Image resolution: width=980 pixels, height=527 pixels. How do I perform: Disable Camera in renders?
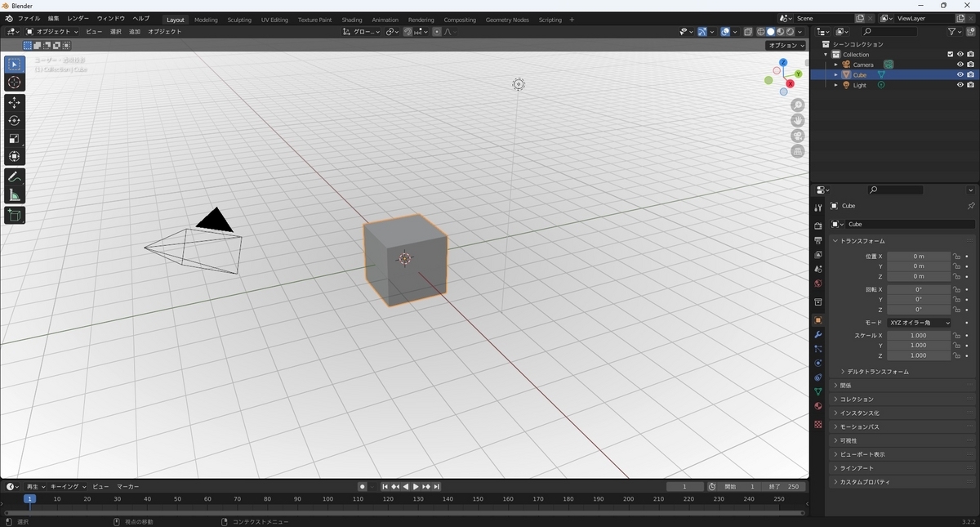pyautogui.click(x=970, y=65)
